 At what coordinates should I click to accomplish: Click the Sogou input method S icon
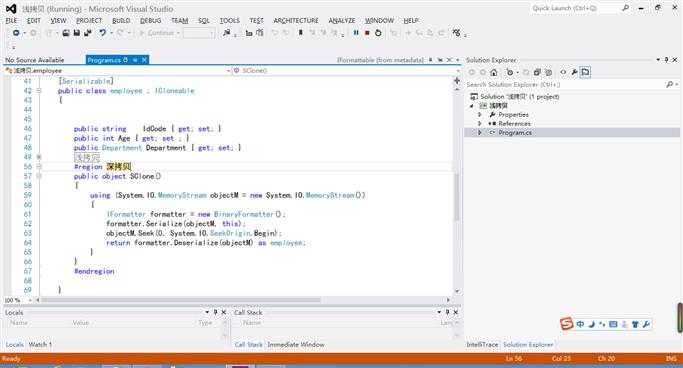click(x=566, y=324)
